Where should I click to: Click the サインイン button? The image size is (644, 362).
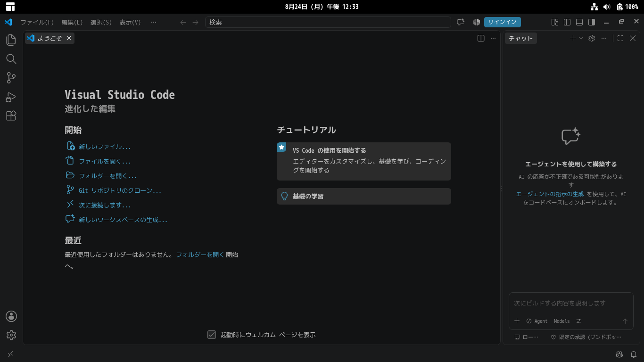coord(503,22)
